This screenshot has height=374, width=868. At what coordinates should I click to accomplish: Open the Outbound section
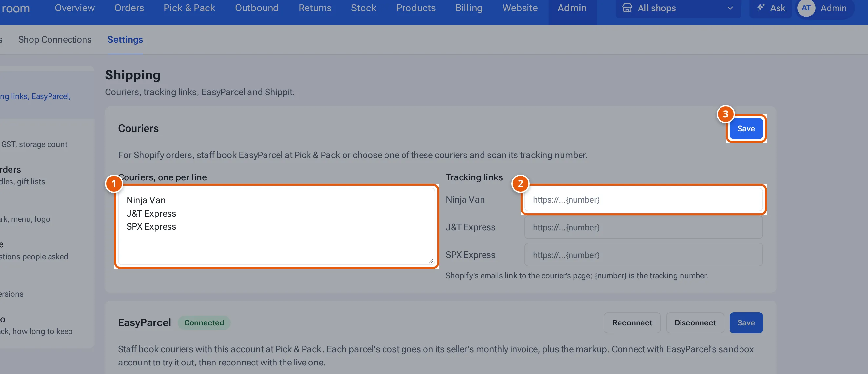click(x=257, y=8)
